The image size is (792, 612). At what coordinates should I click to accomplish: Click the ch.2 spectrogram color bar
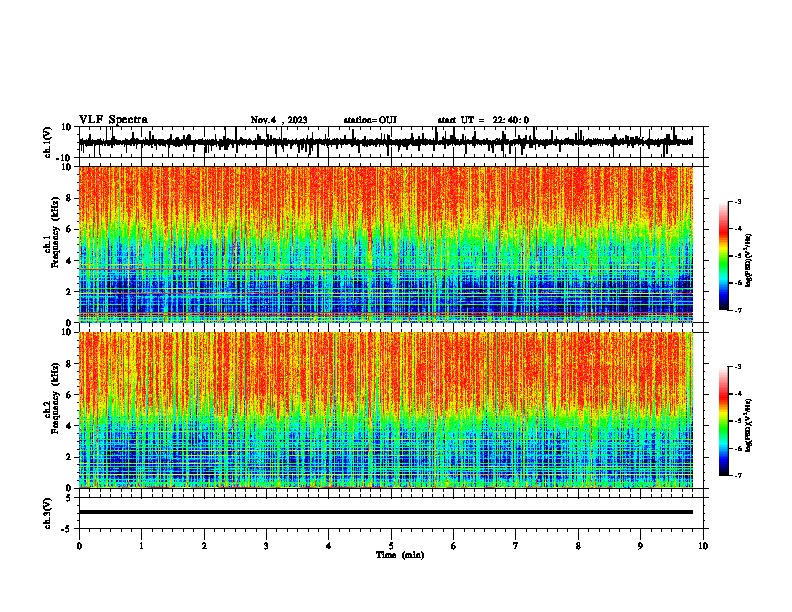coord(723,421)
